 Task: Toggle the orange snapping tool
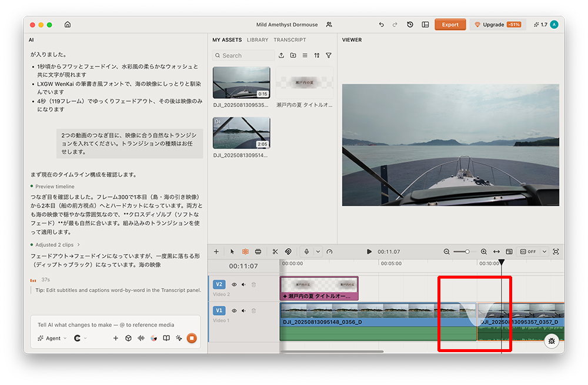click(x=245, y=252)
